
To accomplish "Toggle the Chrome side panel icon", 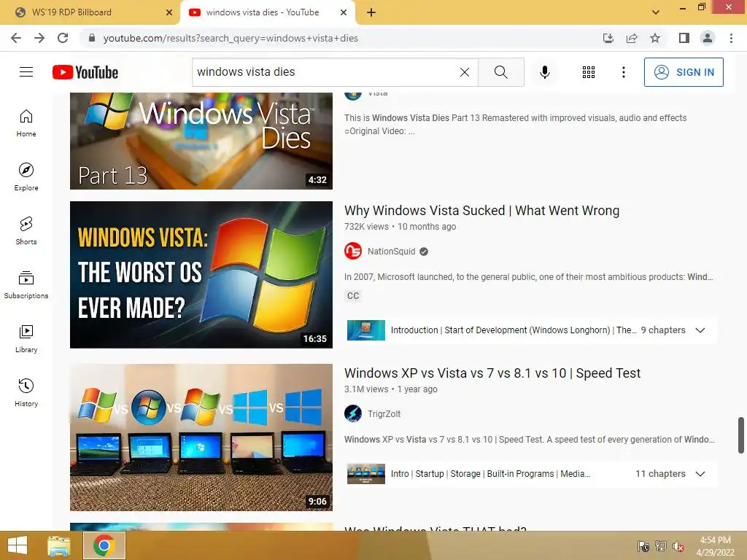I will (x=684, y=38).
